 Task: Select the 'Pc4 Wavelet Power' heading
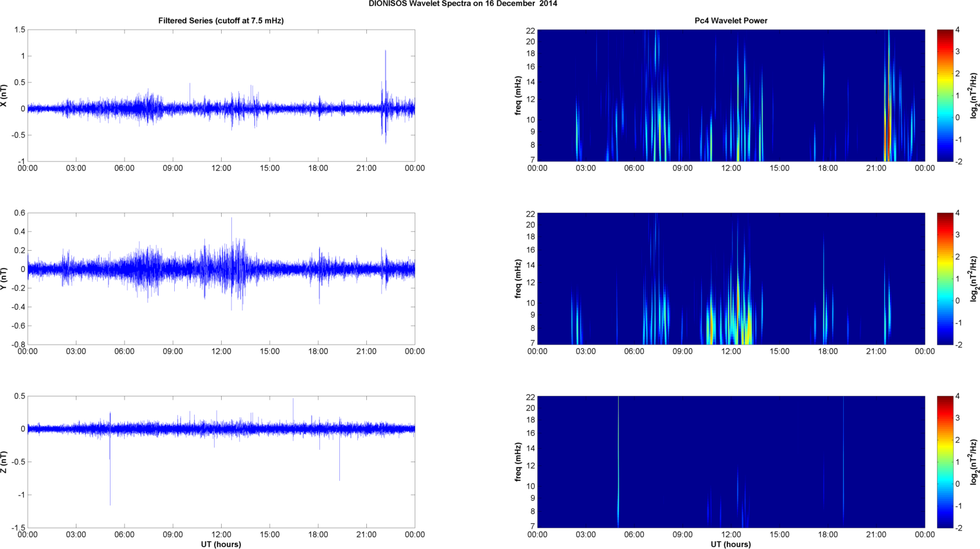[731, 21]
